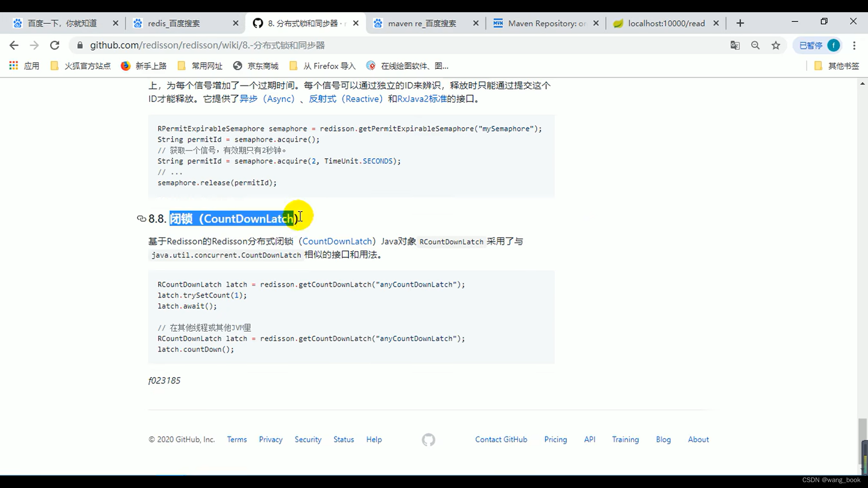
Task: Open the translate page icon
Action: pyautogui.click(x=735, y=45)
